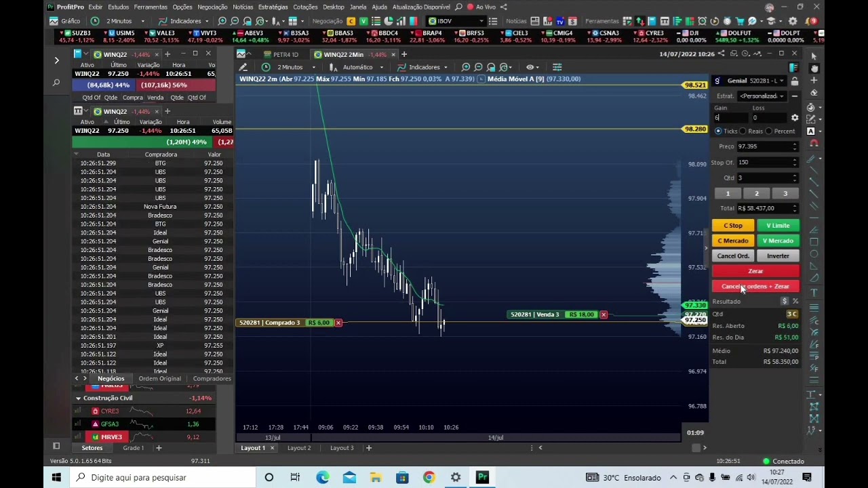Open the Ordem Original tab
The image size is (868, 488).
tap(160, 379)
